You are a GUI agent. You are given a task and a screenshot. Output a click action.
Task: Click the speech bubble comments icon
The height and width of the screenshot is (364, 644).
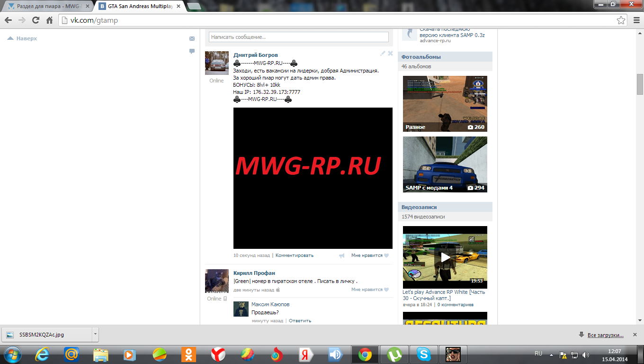(x=192, y=51)
